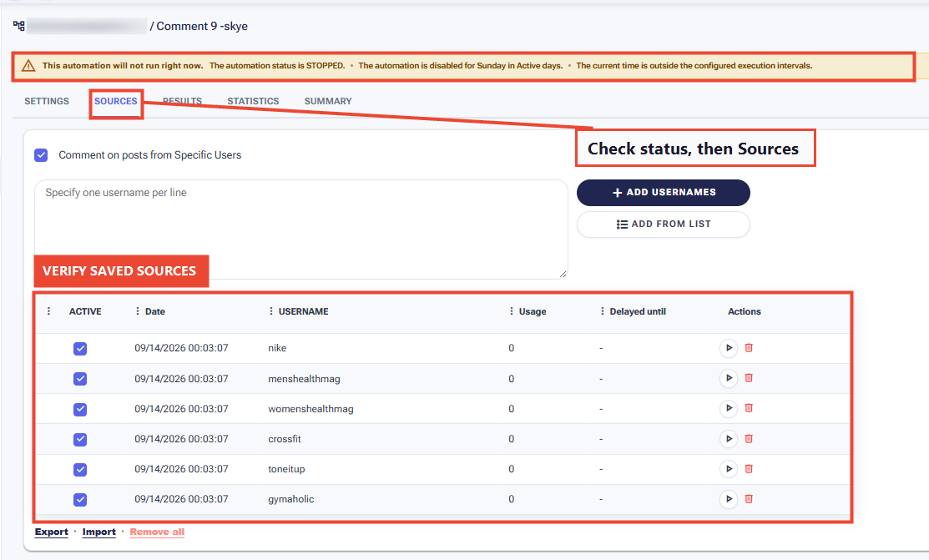Screen dimensions: 929x560
Task: Click the Actions column header
Action: tap(745, 311)
